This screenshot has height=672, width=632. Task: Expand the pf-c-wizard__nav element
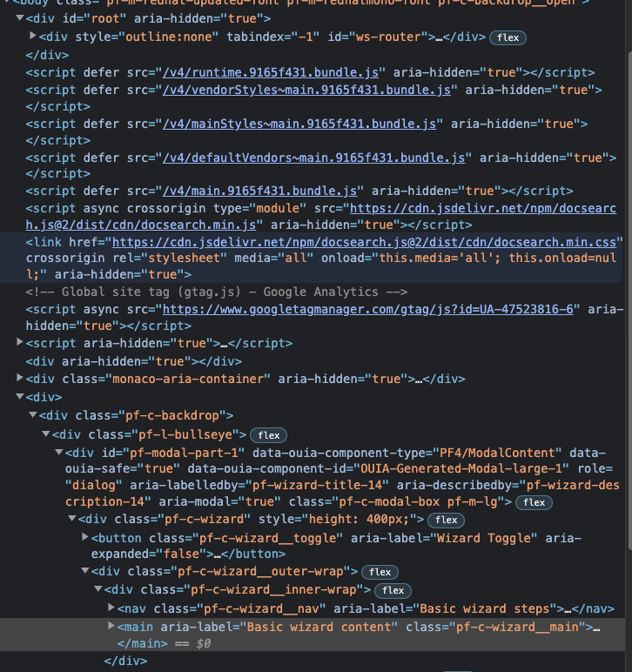[x=111, y=608]
